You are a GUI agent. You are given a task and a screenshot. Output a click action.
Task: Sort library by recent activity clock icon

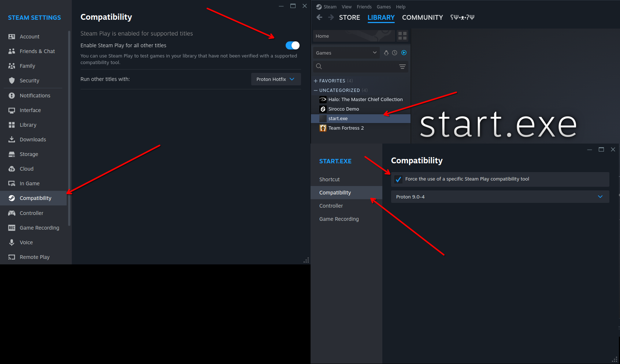click(395, 53)
